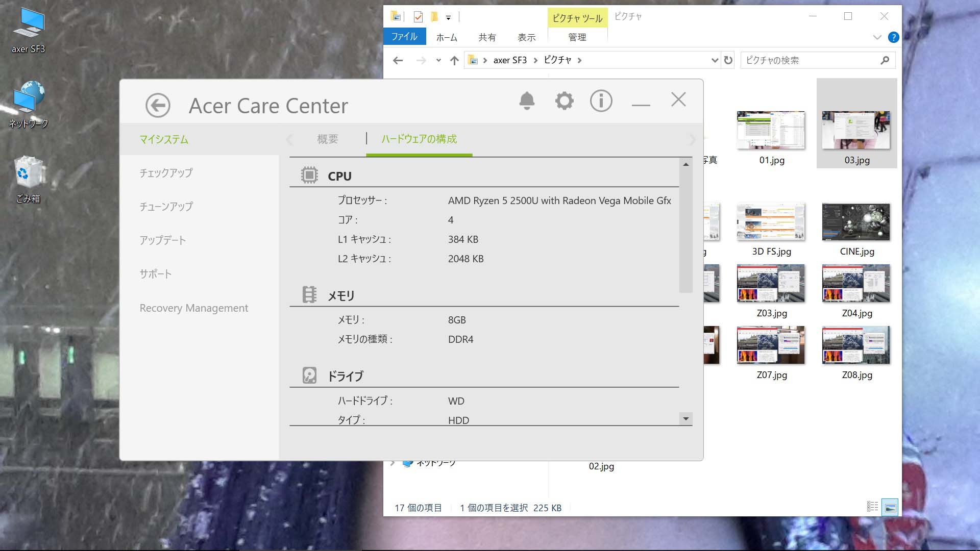The height and width of the screenshot is (551, 980).
Task: Open the address bar history dropdown
Action: pyautogui.click(x=715, y=60)
